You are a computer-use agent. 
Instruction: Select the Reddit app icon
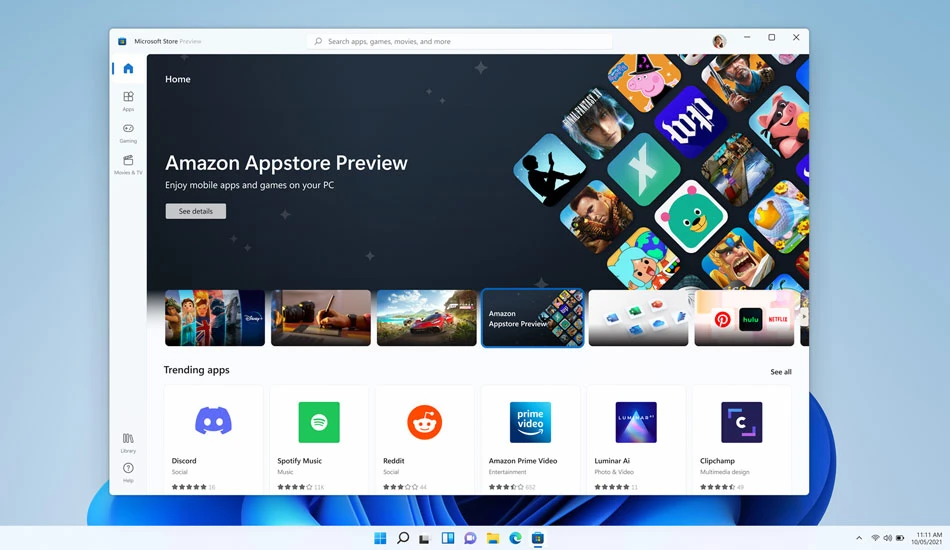tap(424, 422)
